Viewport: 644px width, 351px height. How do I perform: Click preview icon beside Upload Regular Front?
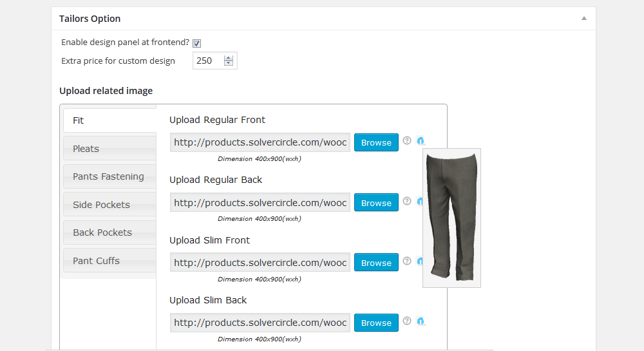coord(421,141)
